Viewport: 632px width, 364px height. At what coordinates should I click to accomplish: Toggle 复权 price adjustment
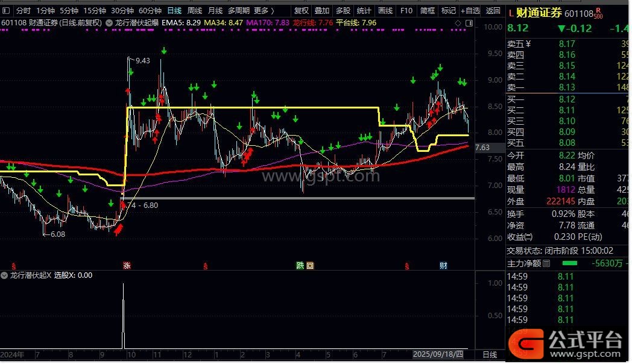[x=302, y=10]
